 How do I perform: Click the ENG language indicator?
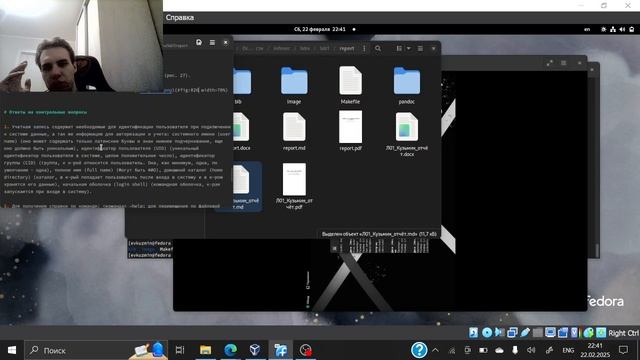(x=568, y=350)
